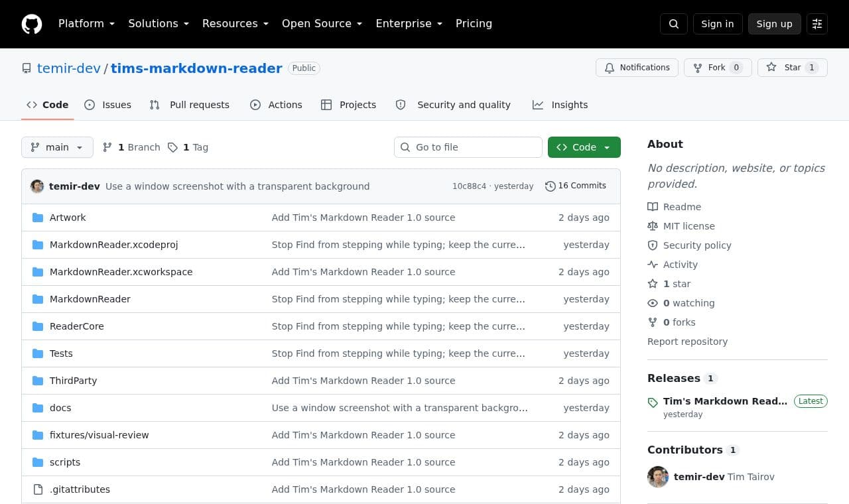Open the MarkdownReader.xcodeproj folder name
The image size is (849, 504).
coord(114,245)
